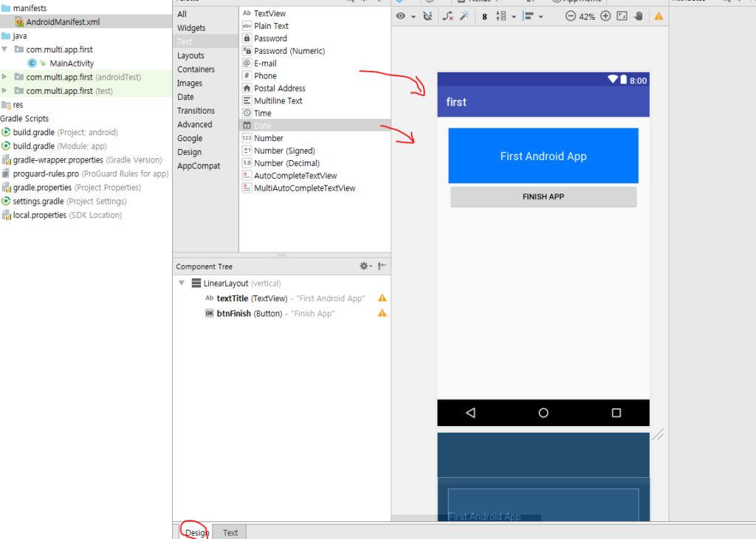The width and height of the screenshot is (756, 539).
Task: Click the infer constraints magic wand
Action: point(464,16)
